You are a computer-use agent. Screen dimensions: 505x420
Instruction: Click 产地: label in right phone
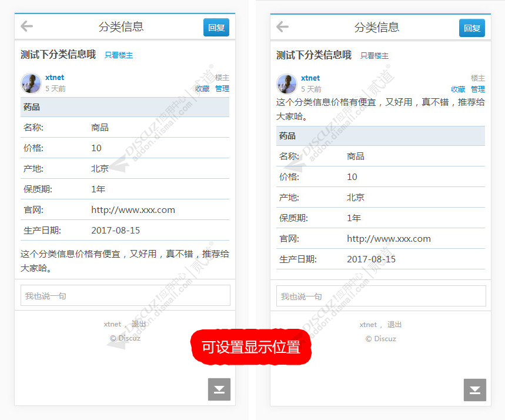coord(289,197)
